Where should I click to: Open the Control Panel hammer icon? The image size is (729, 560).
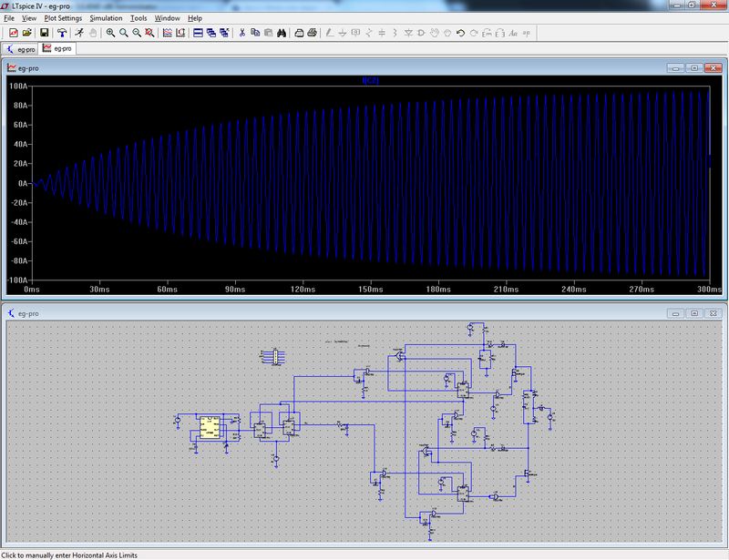coord(61,33)
